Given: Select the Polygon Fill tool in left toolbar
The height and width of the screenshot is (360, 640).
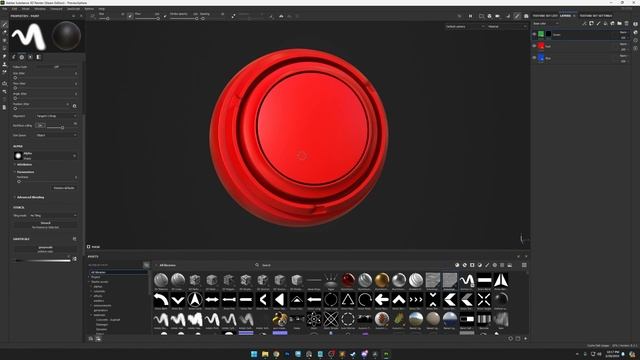Looking at the screenshot, I should (4, 48).
